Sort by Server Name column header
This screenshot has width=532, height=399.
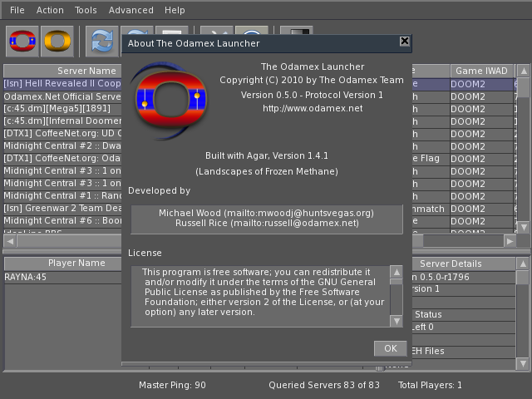click(x=62, y=71)
